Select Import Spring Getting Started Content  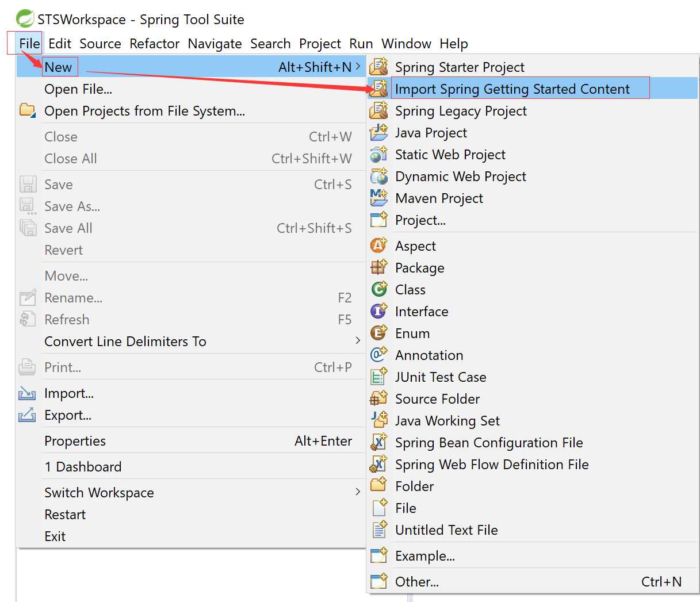click(x=533, y=89)
